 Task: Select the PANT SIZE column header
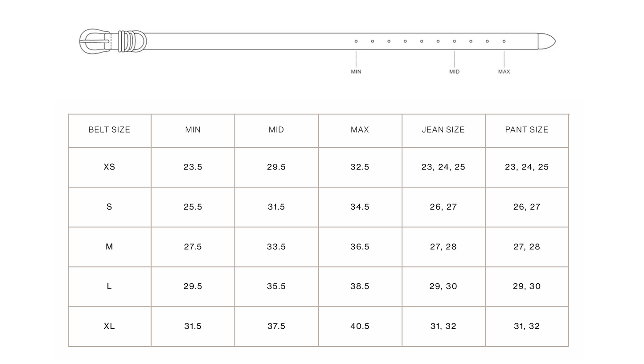coord(527,130)
